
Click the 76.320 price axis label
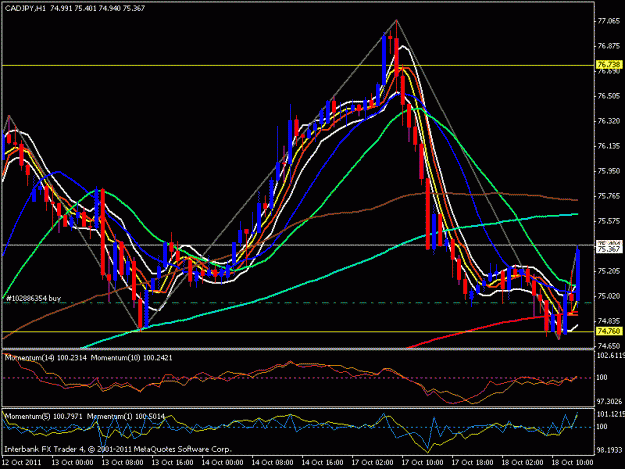[609, 121]
